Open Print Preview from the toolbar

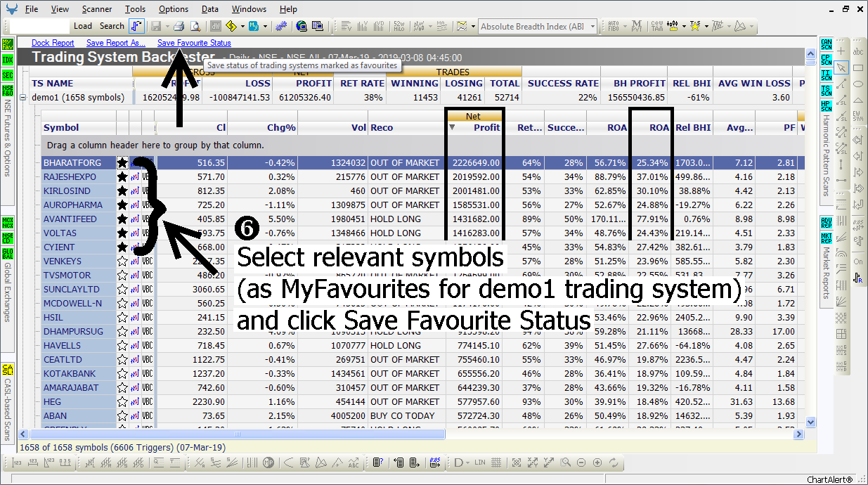click(x=195, y=26)
